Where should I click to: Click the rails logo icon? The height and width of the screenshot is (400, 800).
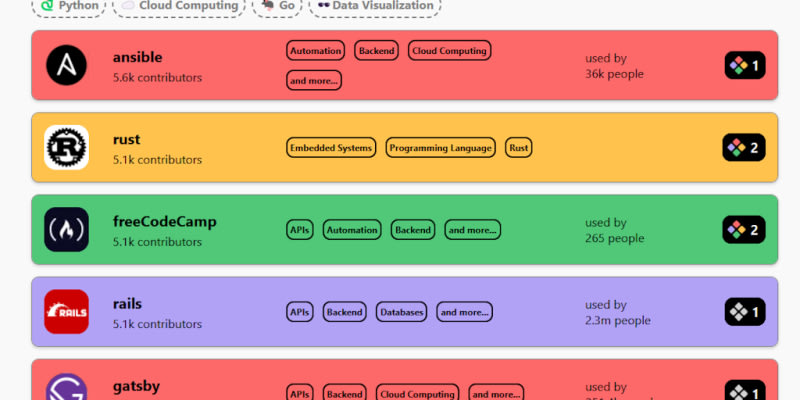coord(66,312)
